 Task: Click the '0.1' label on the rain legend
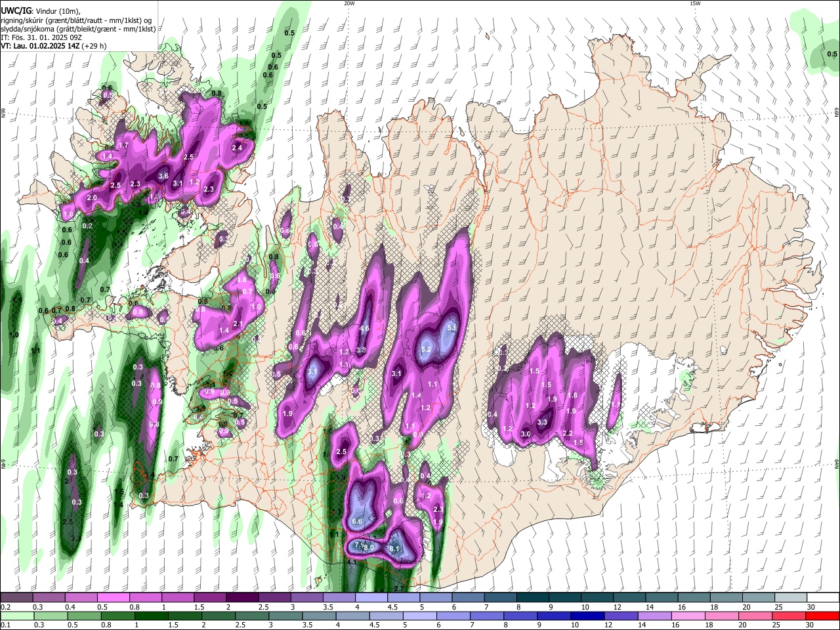(5, 625)
